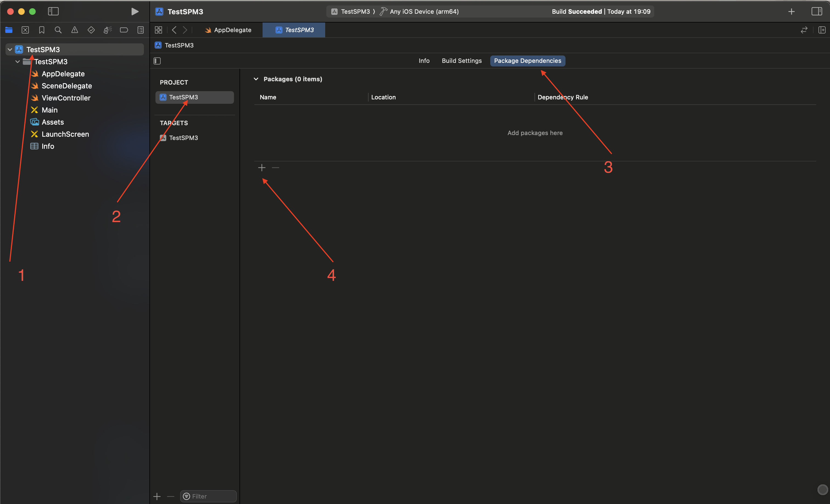Add a target with bottom plus
Viewport: 830px width, 504px height.
click(157, 496)
